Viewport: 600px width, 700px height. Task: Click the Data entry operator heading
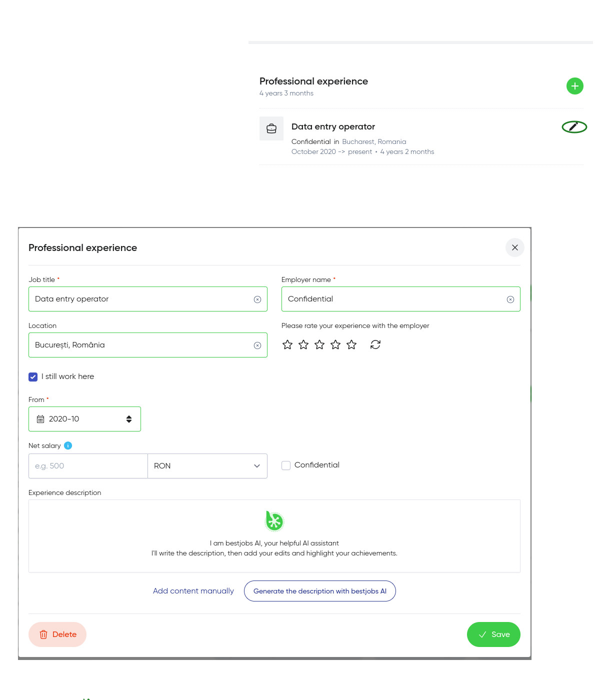333,127
